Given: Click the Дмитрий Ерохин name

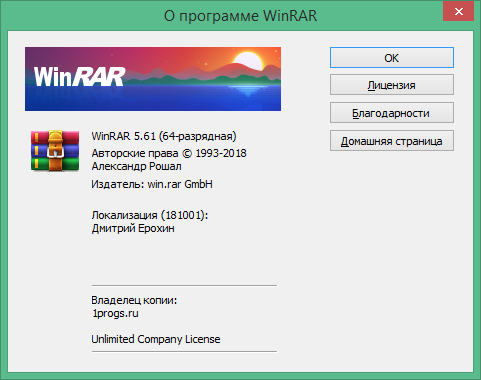Looking at the screenshot, I should pyautogui.click(x=133, y=228).
